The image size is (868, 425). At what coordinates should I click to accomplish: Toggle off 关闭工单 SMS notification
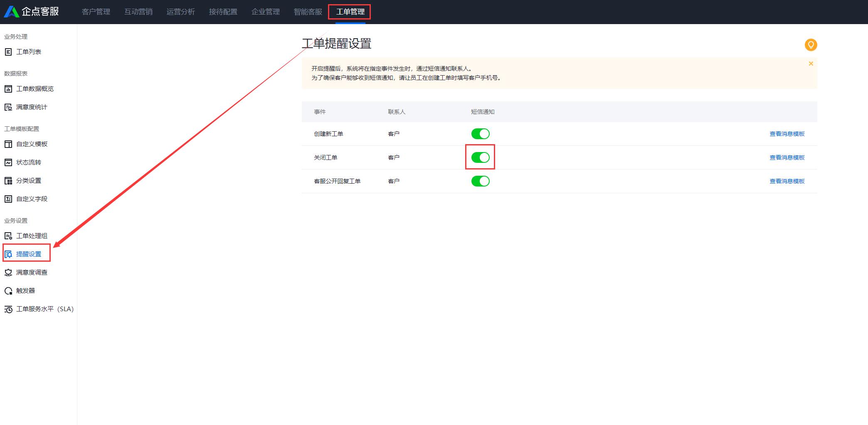480,157
